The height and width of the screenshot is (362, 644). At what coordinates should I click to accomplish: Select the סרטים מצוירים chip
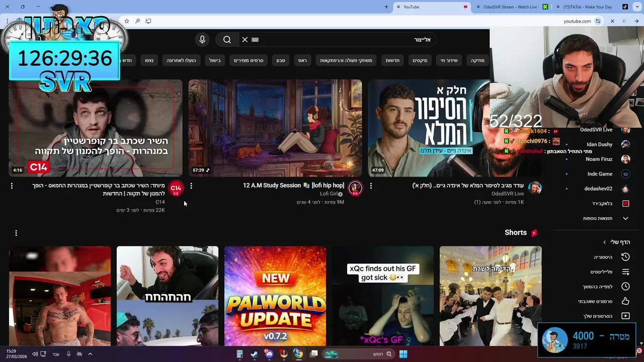pyautogui.click(x=249, y=60)
